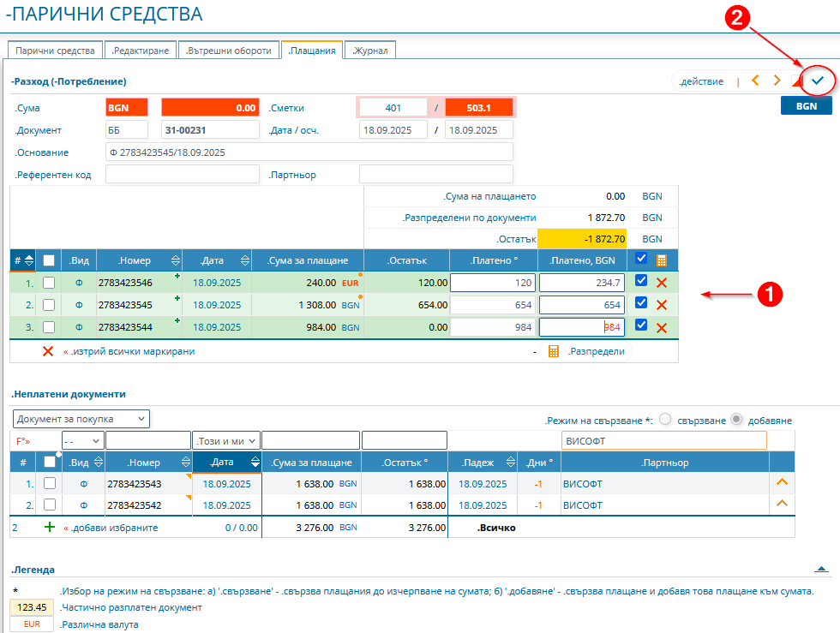The height and width of the screenshot is (633, 840).
Task: Click the blue checkmark confirm icon
Action: click(x=818, y=81)
